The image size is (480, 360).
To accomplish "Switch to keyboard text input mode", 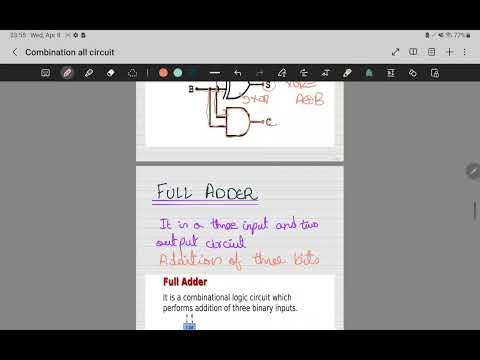I will pyautogui.click(x=46, y=73).
